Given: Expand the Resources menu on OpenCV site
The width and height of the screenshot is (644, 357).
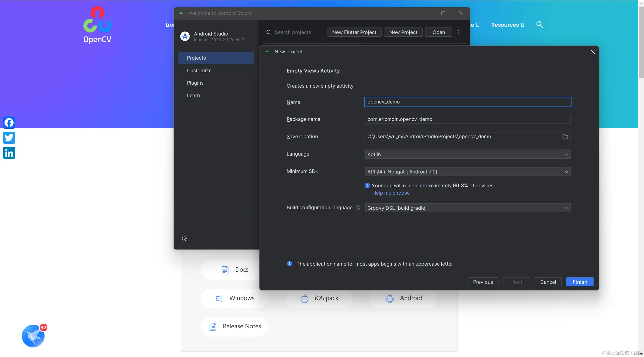Looking at the screenshot, I should click(508, 25).
